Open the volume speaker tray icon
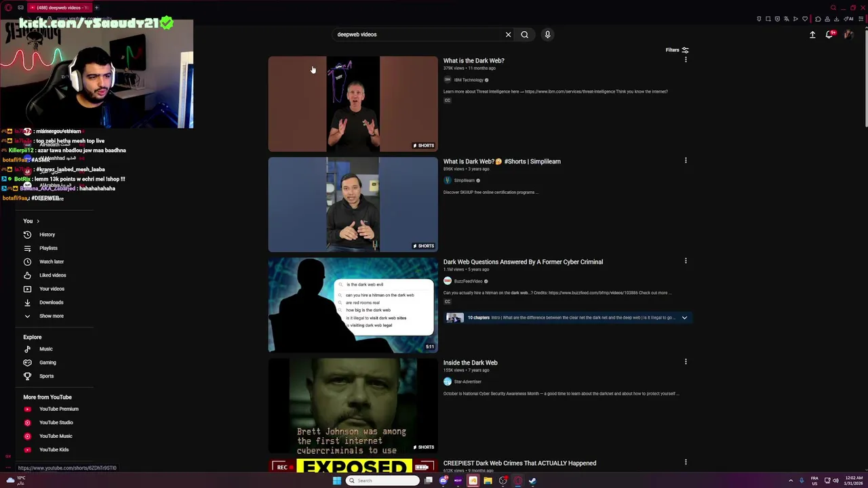The height and width of the screenshot is (488, 868). [835, 481]
